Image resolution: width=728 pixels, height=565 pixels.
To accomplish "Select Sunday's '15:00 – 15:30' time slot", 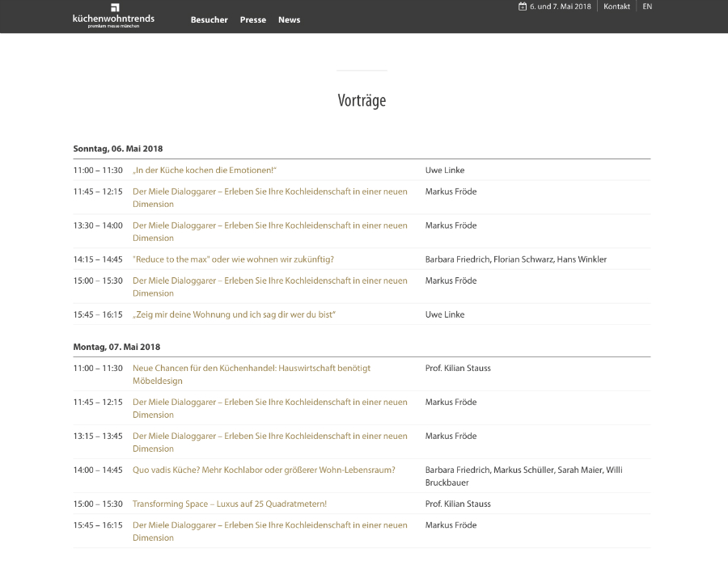I will pyautogui.click(x=98, y=280).
